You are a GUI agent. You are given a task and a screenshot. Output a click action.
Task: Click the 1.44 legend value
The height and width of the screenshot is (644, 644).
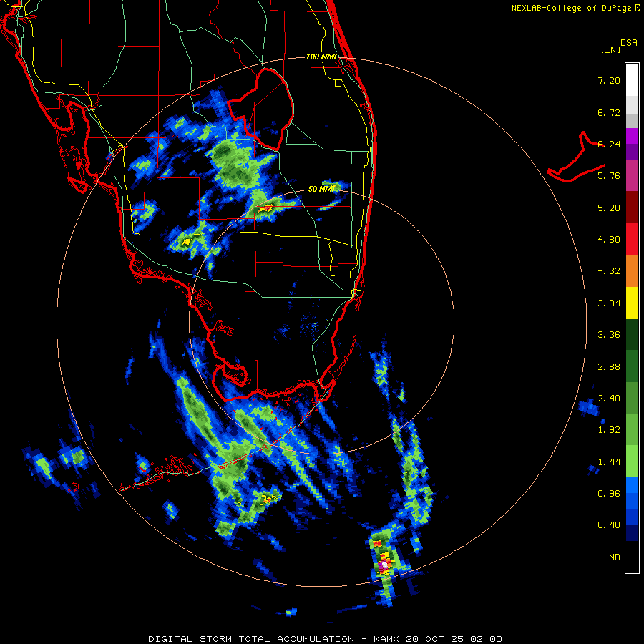609,462
